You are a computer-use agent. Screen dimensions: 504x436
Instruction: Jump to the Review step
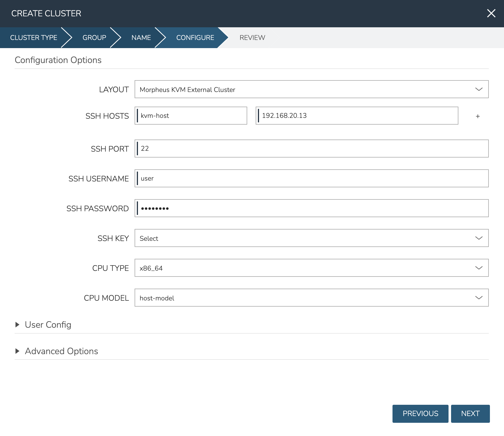coord(252,38)
